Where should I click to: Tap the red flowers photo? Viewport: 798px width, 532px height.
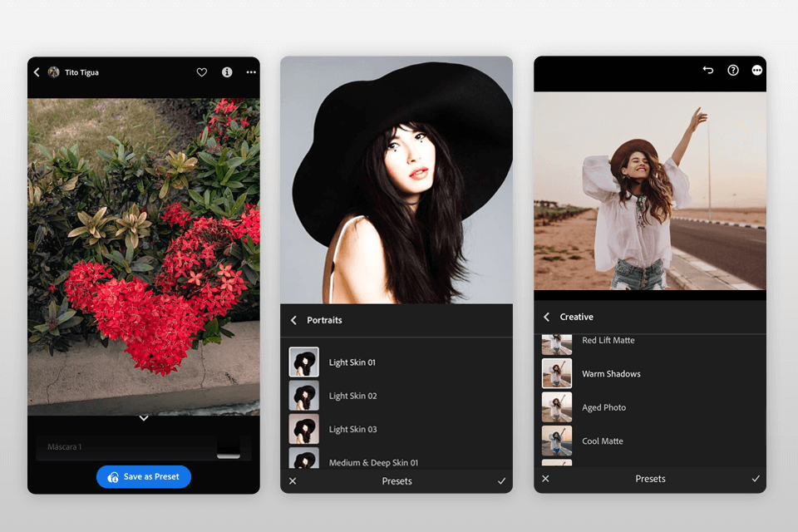(x=144, y=257)
